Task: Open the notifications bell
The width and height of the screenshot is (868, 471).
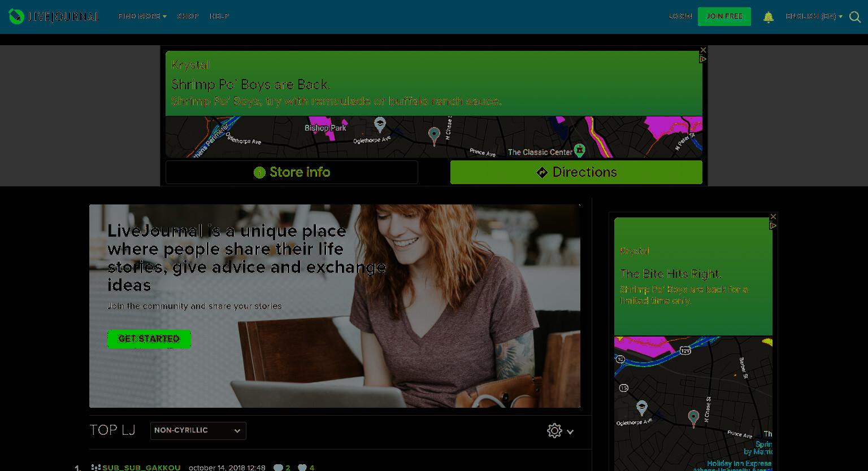Action: point(769,17)
